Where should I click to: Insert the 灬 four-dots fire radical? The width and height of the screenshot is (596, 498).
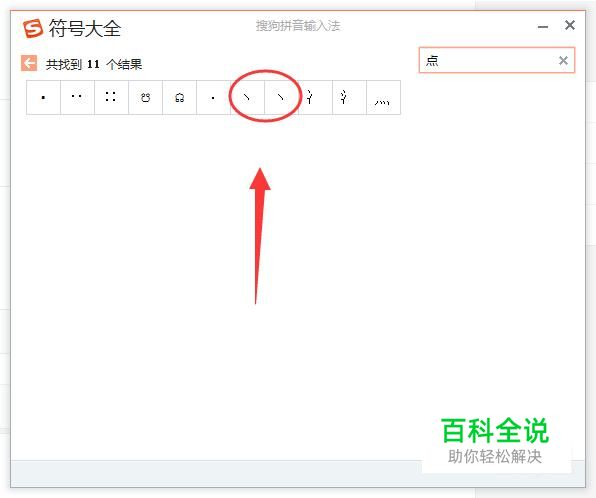[384, 97]
